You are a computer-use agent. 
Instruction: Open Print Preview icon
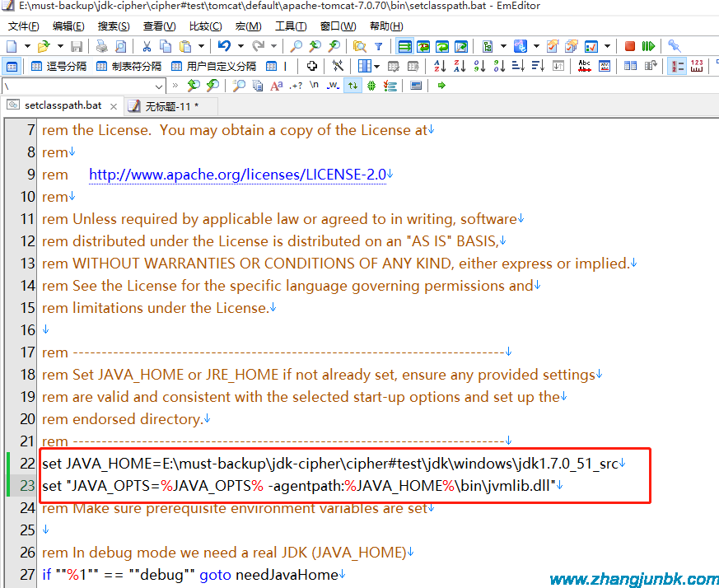120,46
